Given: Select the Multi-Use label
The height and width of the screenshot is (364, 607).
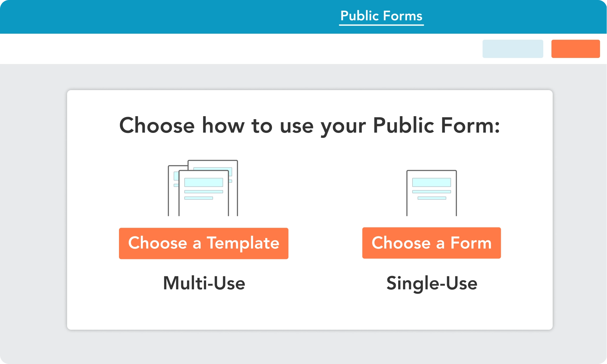Looking at the screenshot, I should [204, 283].
